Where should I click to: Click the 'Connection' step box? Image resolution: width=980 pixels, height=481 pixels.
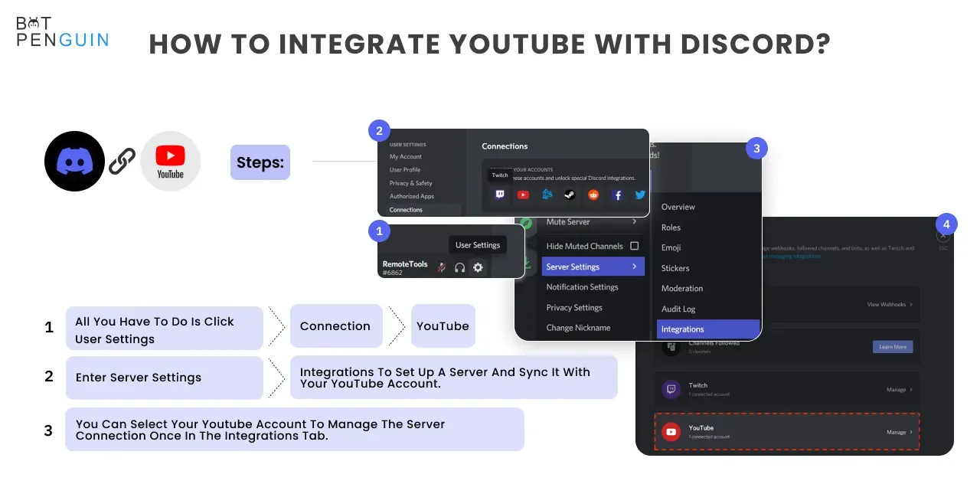click(x=335, y=326)
